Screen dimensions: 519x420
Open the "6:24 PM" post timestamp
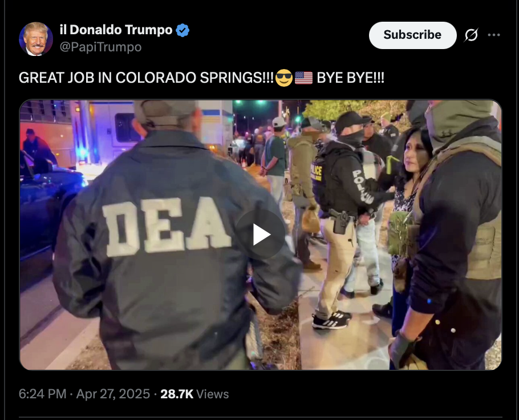click(43, 394)
